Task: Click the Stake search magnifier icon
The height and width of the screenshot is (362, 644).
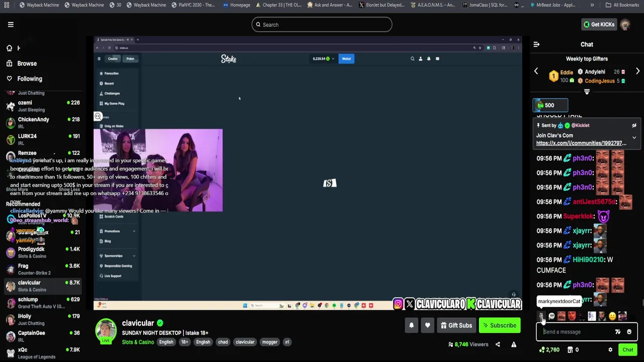Action: tap(412, 59)
